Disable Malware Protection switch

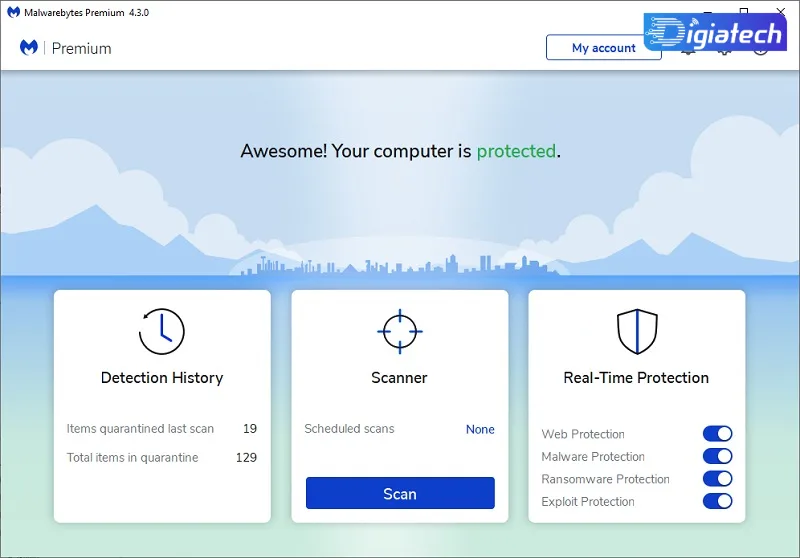tap(717, 456)
